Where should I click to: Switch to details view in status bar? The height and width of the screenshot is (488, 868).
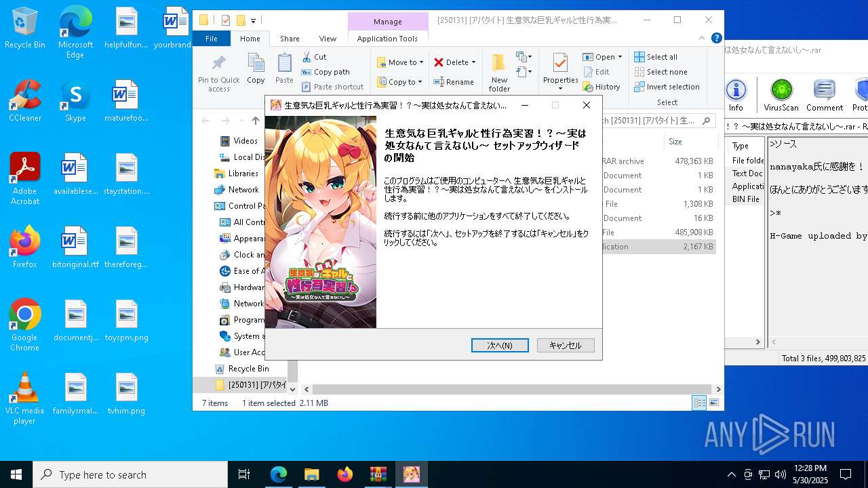[699, 403]
